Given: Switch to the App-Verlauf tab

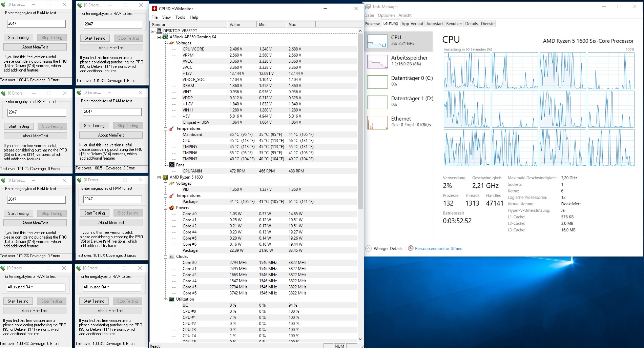Looking at the screenshot, I should (412, 24).
